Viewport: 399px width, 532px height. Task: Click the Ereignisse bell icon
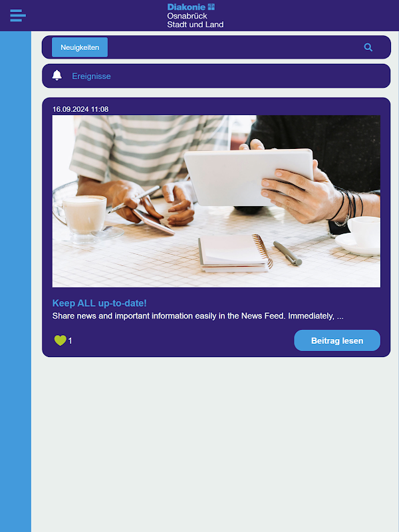click(x=57, y=75)
